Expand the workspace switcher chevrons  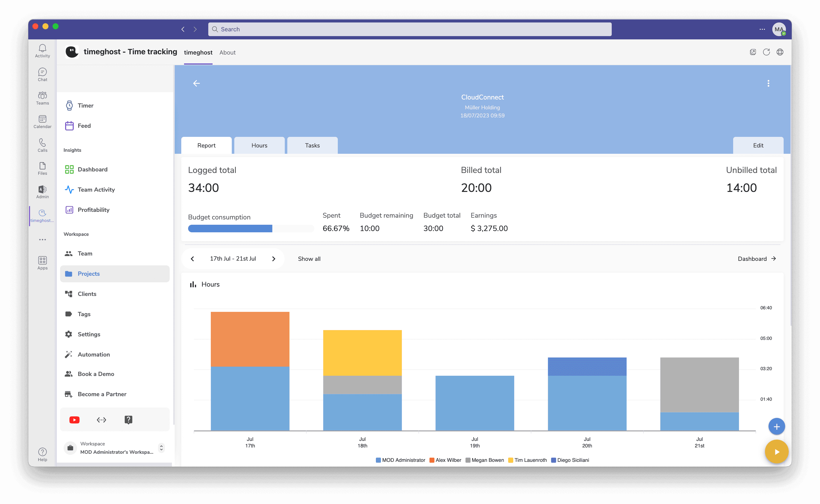161,448
